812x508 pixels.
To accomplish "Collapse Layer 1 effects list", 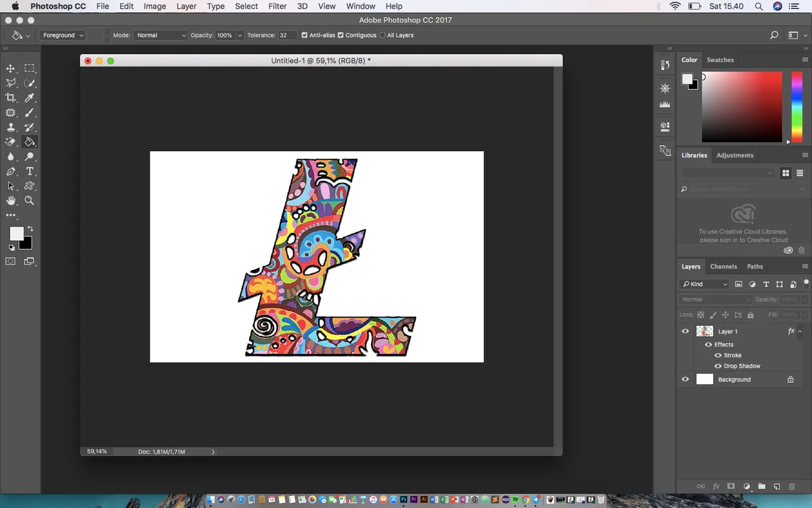I will pos(800,331).
